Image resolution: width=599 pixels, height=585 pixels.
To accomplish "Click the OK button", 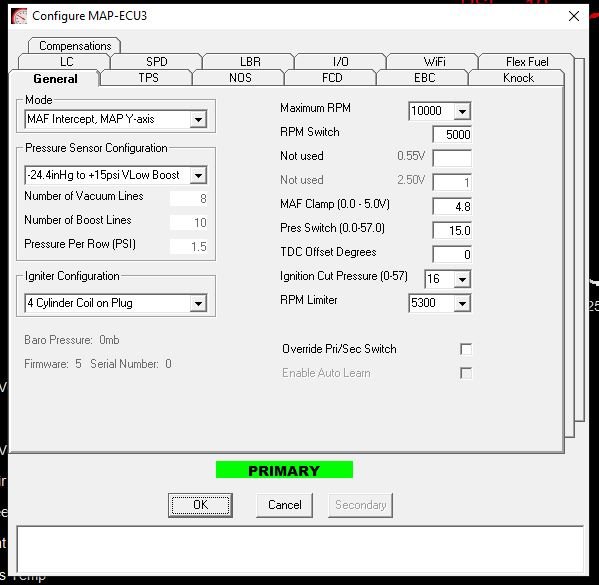I will [x=200, y=505].
